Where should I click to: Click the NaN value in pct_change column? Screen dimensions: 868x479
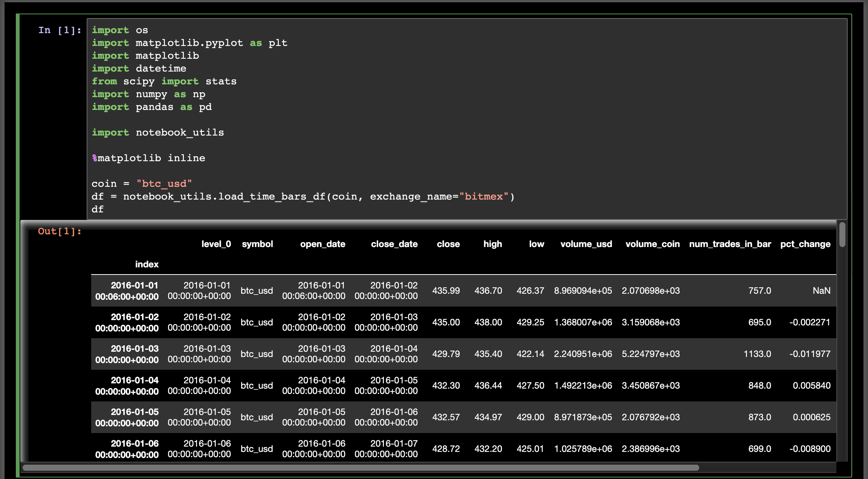821,291
